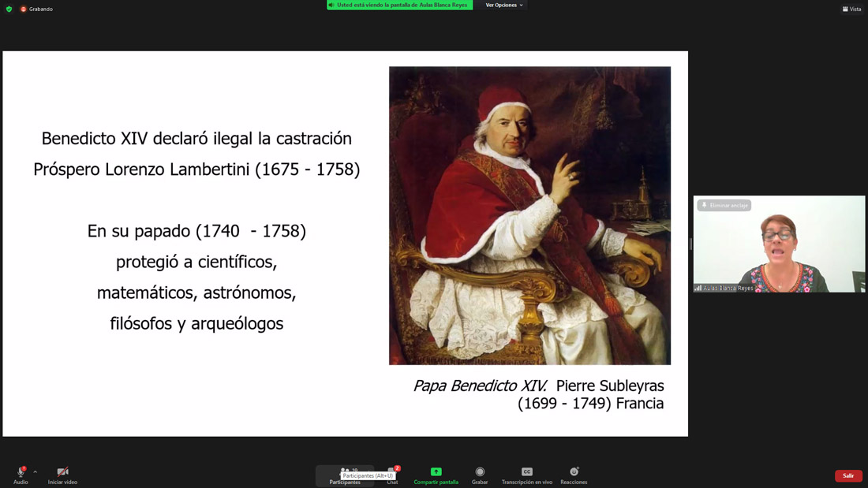
Task: Start video with the Iniciar video icon
Action: point(62,472)
